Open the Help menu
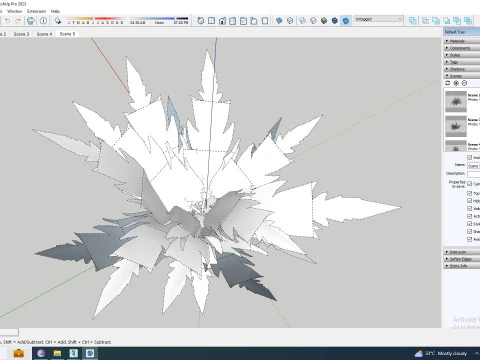Viewport: 480px width, 360px height. click(55, 11)
